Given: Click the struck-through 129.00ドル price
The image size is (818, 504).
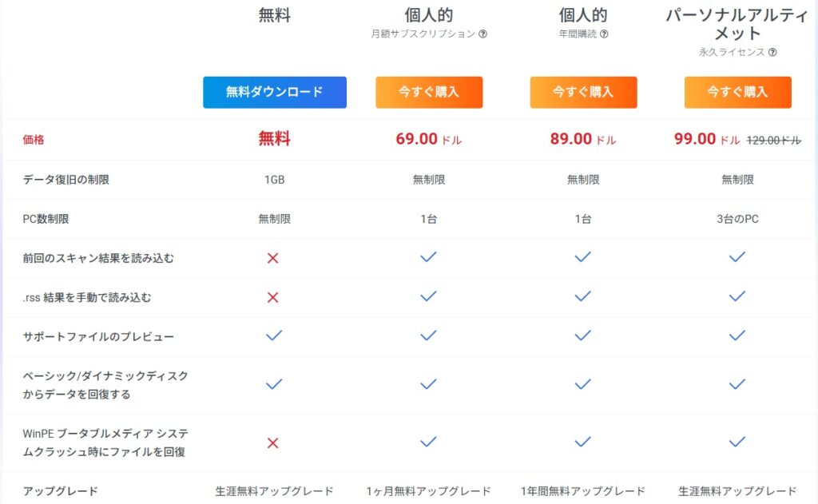Looking at the screenshot, I should (x=773, y=141).
